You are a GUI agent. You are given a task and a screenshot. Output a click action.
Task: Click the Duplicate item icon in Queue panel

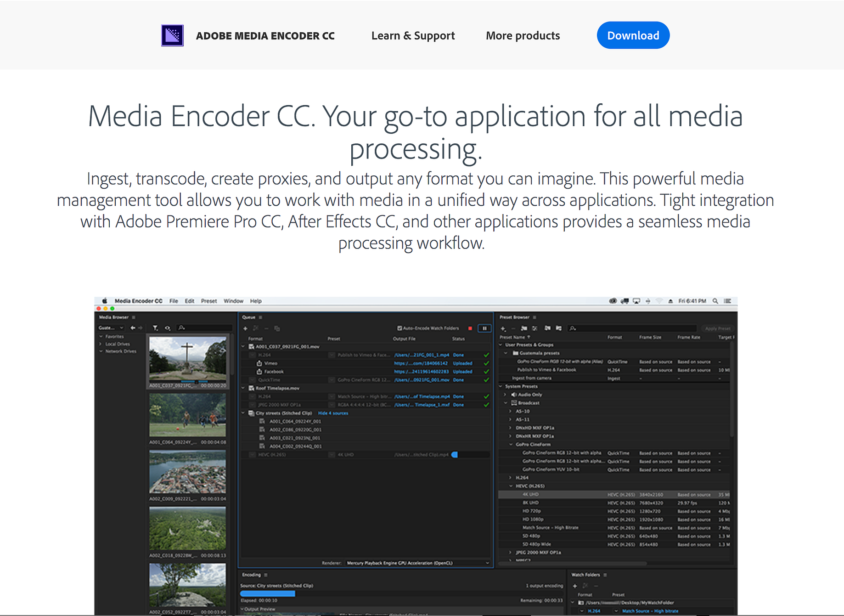277,328
